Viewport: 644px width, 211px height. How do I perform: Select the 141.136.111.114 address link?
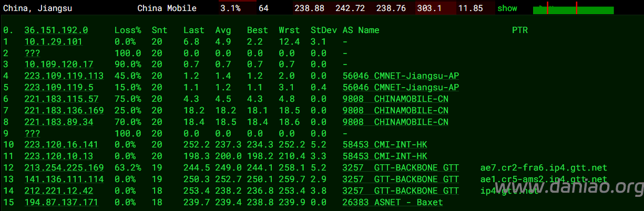[64, 179]
